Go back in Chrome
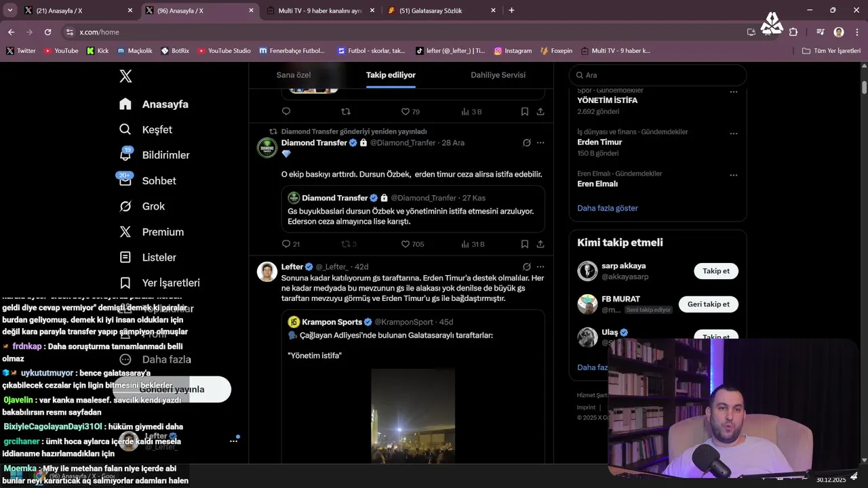The height and width of the screenshot is (488, 868). click(11, 32)
